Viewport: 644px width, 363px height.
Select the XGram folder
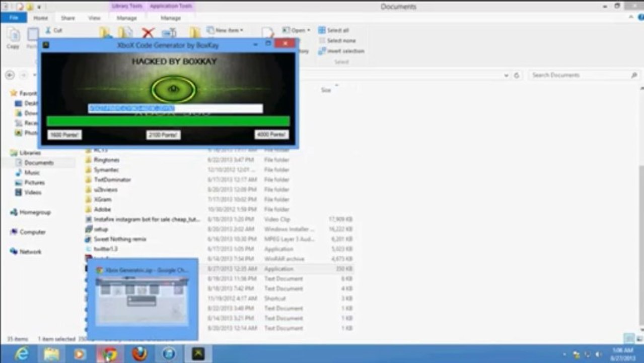click(102, 199)
